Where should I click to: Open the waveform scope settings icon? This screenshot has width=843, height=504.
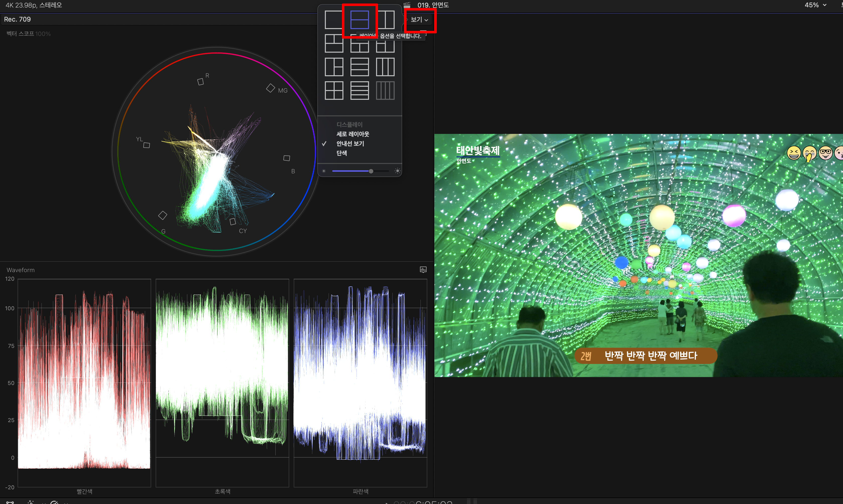click(423, 270)
